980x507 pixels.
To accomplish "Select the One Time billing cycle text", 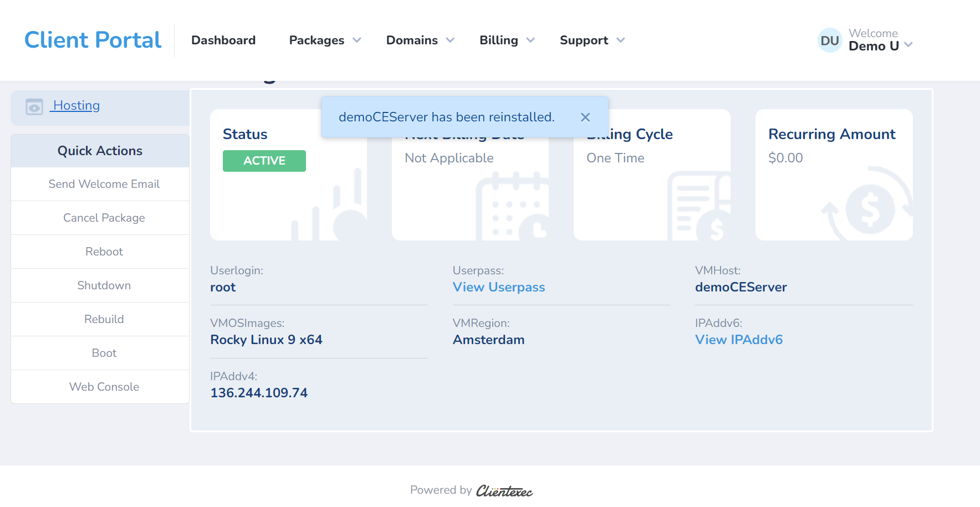I will 615,158.
